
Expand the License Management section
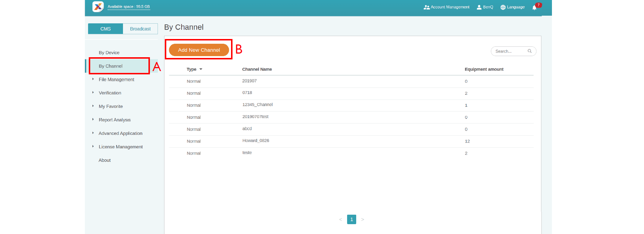tap(120, 147)
